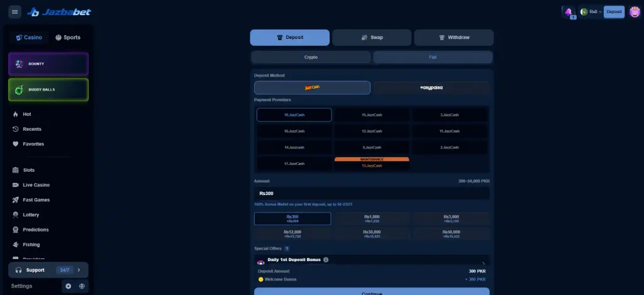Click the Hot flame icon
This screenshot has height=295, width=644.
(16, 114)
